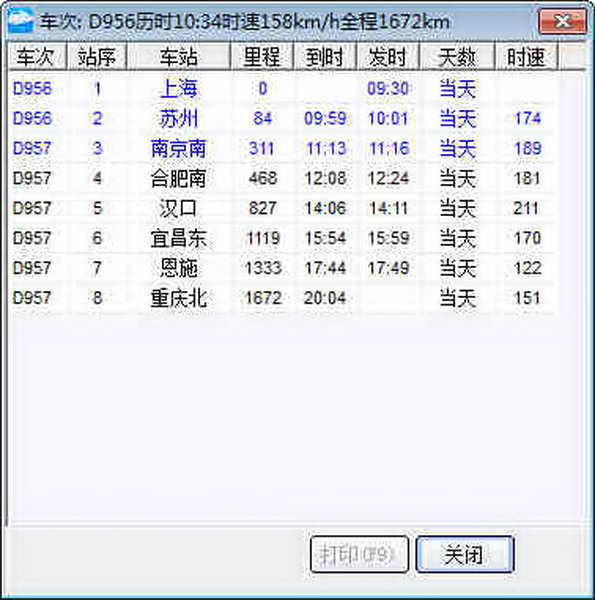Click the app icon in title bar
Image resolution: width=595 pixels, height=600 pixels.
[x=21, y=21]
